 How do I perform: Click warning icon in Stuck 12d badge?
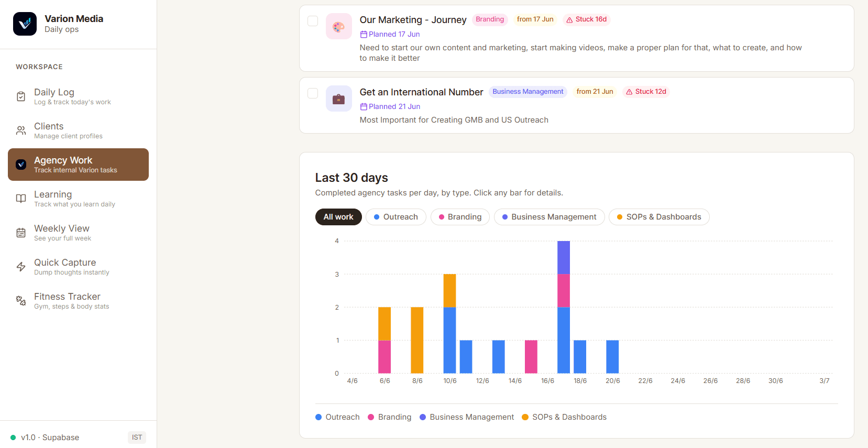click(x=629, y=92)
